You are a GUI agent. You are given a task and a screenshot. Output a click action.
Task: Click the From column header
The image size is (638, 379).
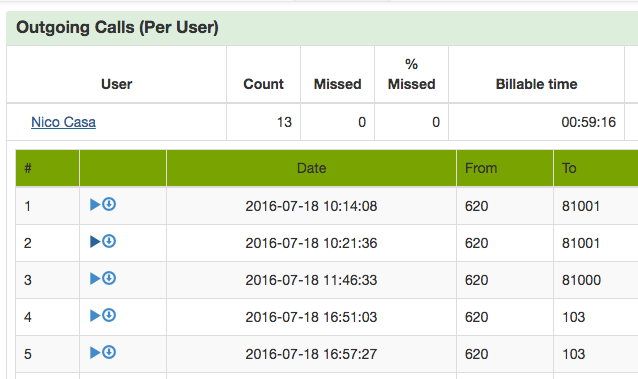pyautogui.click(x=481, y=168)
